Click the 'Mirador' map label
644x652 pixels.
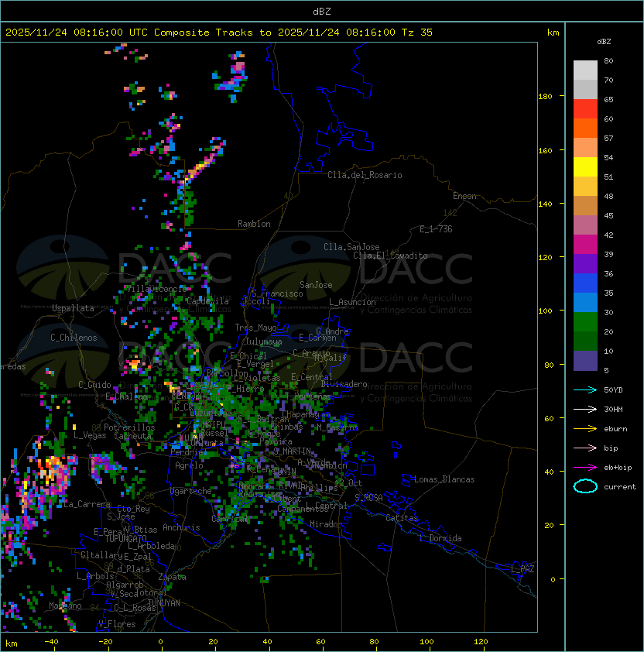tap(326, 524)
